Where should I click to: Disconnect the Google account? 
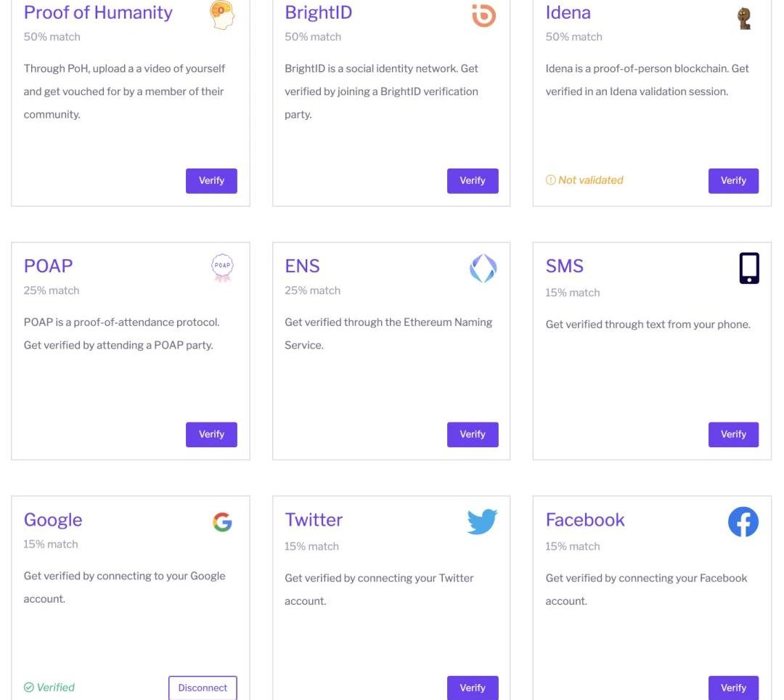click(x=203, y=688)
